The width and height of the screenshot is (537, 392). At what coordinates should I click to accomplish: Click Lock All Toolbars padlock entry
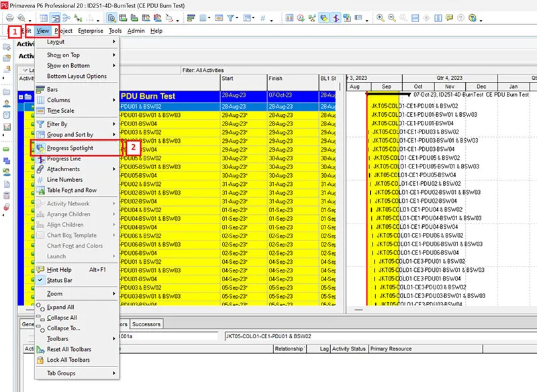(x=68, y=360)
